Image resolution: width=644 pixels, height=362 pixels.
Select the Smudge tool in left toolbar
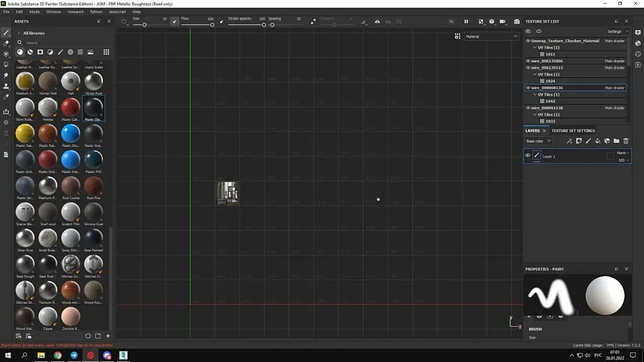click(6, 75)
